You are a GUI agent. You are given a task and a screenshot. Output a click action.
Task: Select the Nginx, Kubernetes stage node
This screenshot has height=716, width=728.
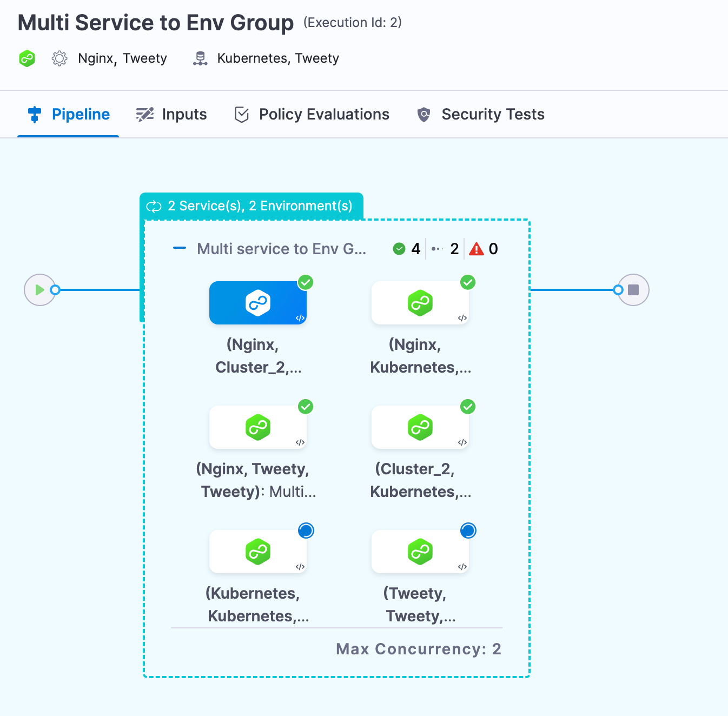[x=420, y=303]
